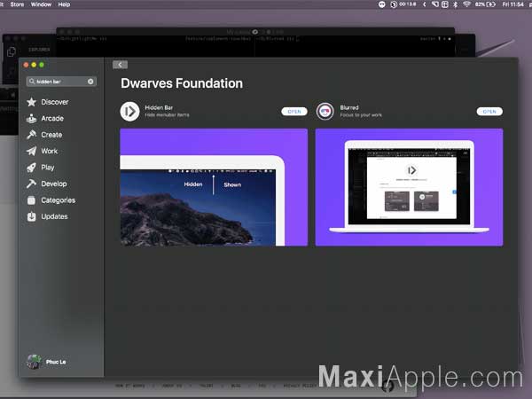The height and width of the screenshot is (399, 532).
Task: Click the battery status indicator
Action: (x=486, y=4)
